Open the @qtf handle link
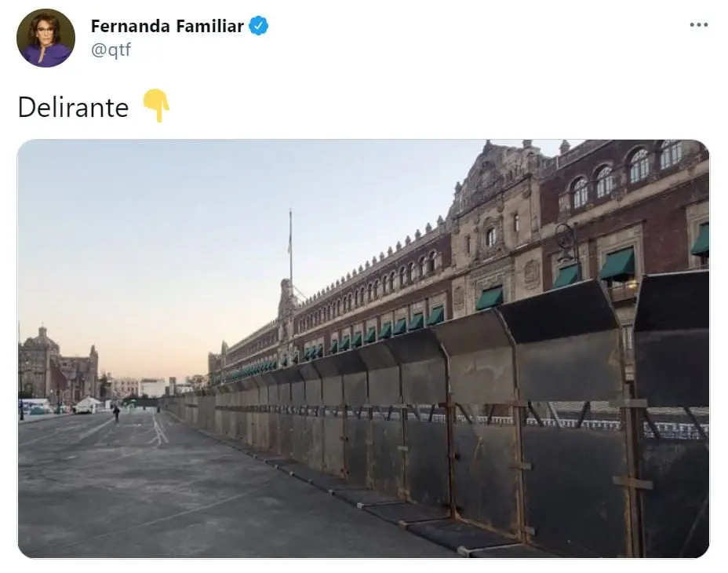The height and width of the screenshot is (573, 728). pos(111,49)
